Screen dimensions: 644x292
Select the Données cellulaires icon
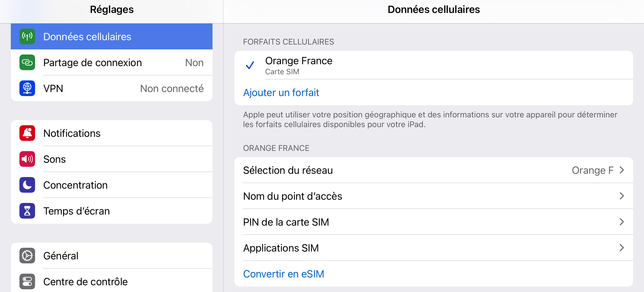tap(27, 36)
